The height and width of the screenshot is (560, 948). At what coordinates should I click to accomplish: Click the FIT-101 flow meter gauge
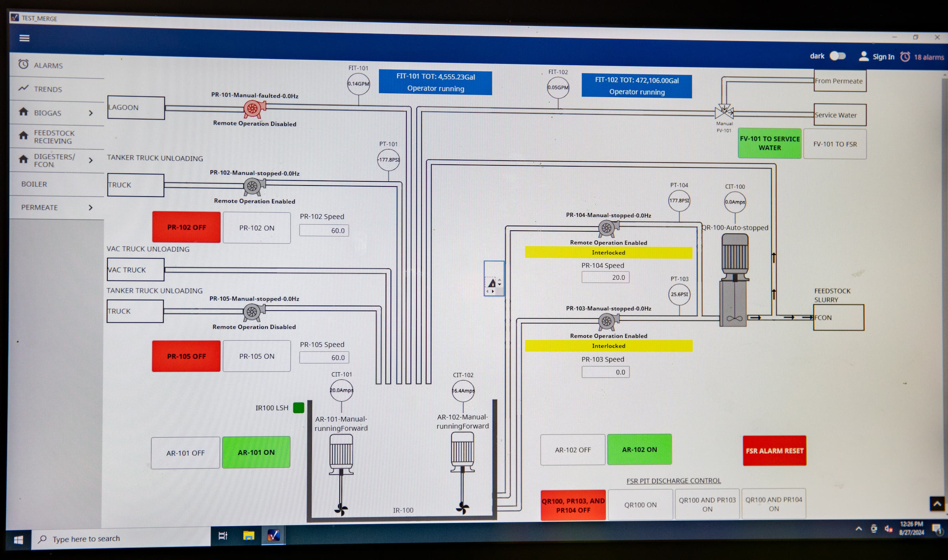[358, 84]
